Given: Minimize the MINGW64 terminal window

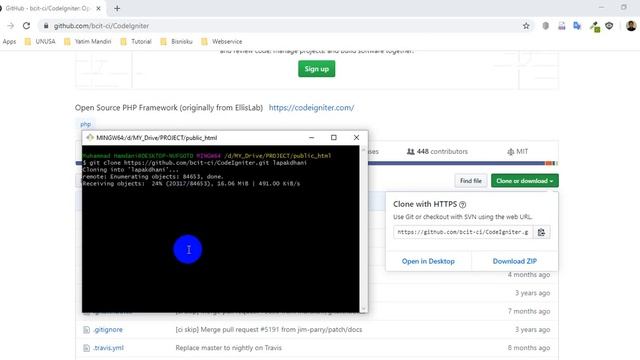Looking at the screenshot, I should pyautogui.click(x=311, y=138).
